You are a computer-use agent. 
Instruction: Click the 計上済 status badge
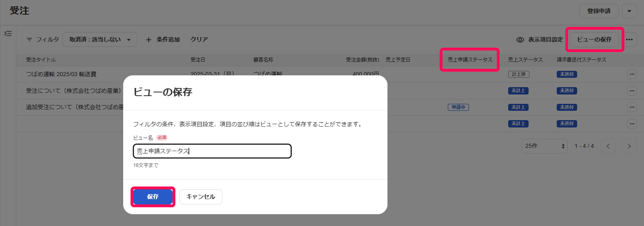[519, 74]
